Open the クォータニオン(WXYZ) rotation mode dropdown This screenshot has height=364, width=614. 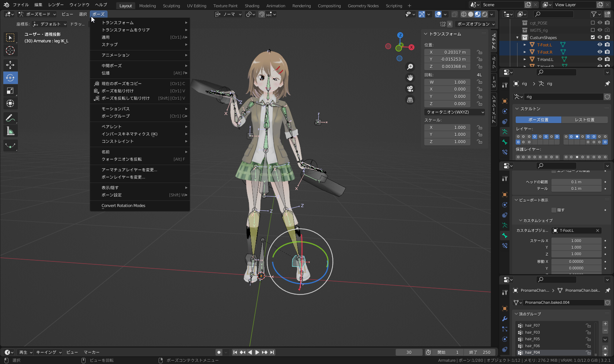tap(454, 112)
